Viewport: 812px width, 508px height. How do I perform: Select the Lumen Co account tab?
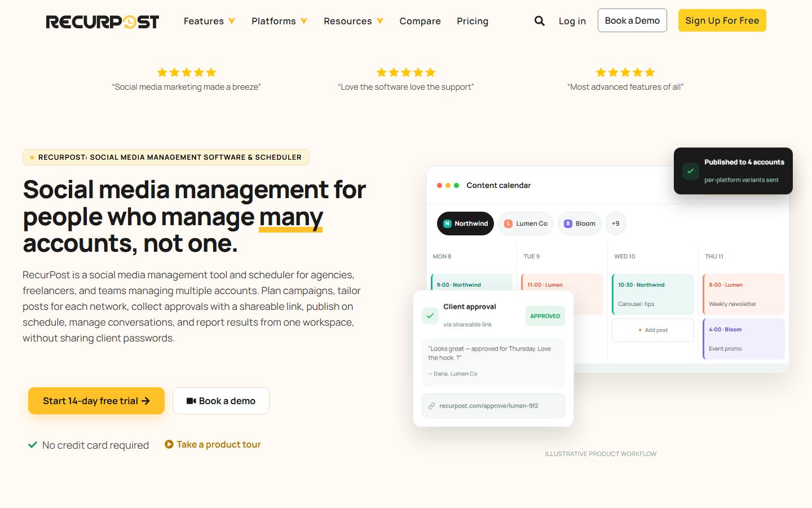click(526, 224)
